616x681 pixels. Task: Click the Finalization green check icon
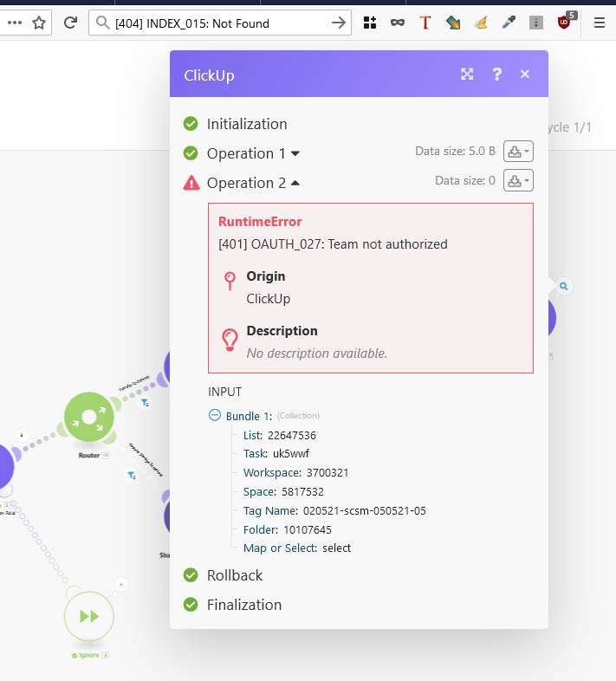(191, 605)
